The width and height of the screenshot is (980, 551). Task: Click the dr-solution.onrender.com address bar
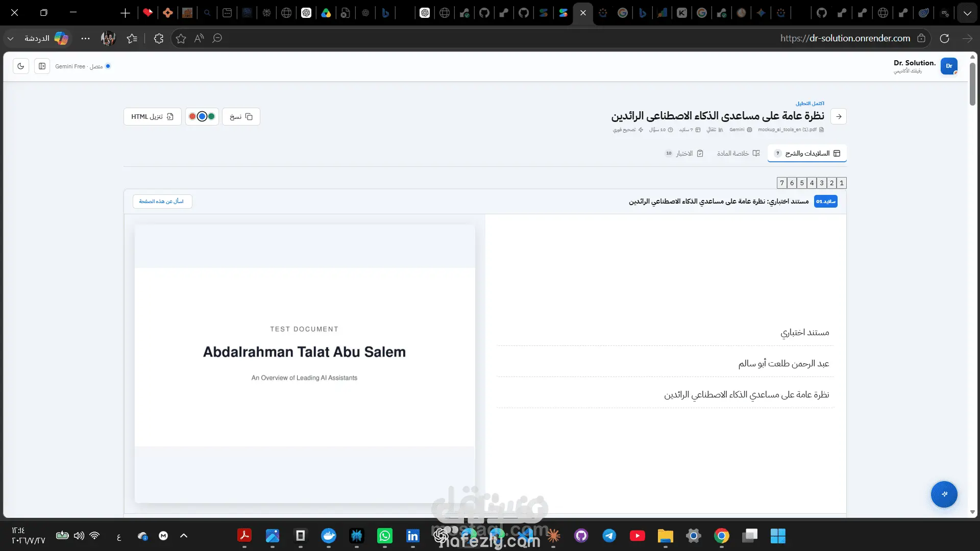[845, 38]
